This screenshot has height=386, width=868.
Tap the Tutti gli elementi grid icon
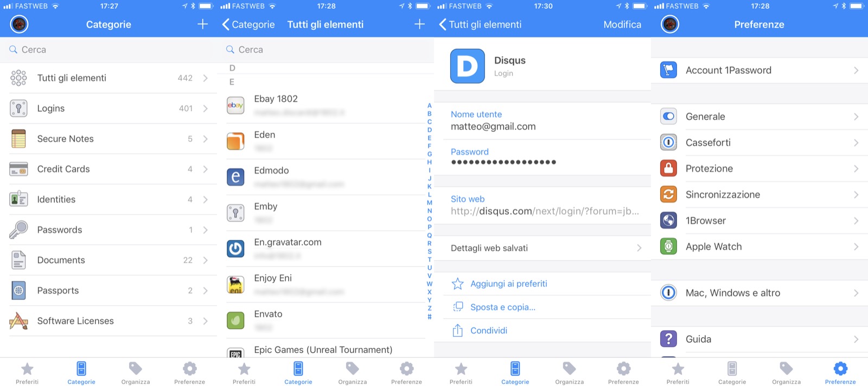pos(18,78)
